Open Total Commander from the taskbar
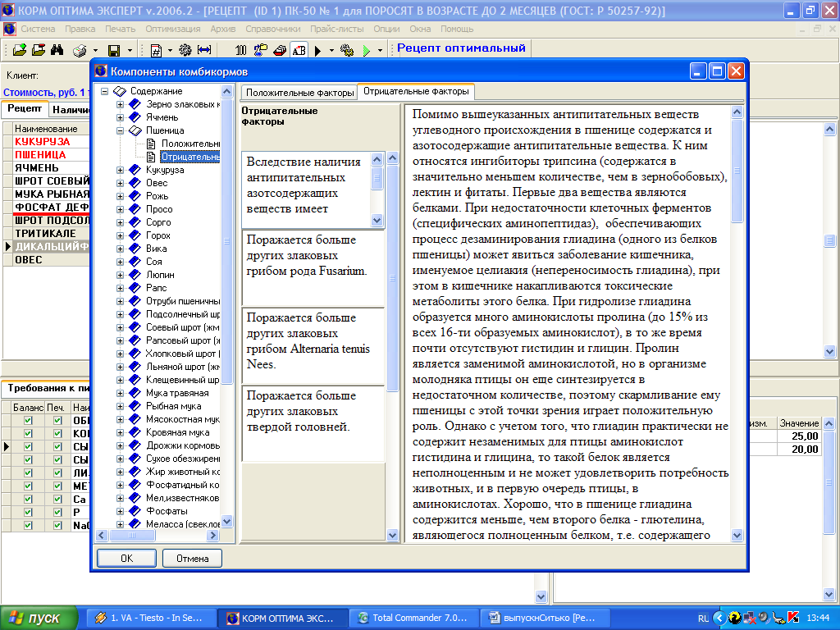Image resolution: width=840 pixels, height=630 pixels. click(x=413, y=618)
